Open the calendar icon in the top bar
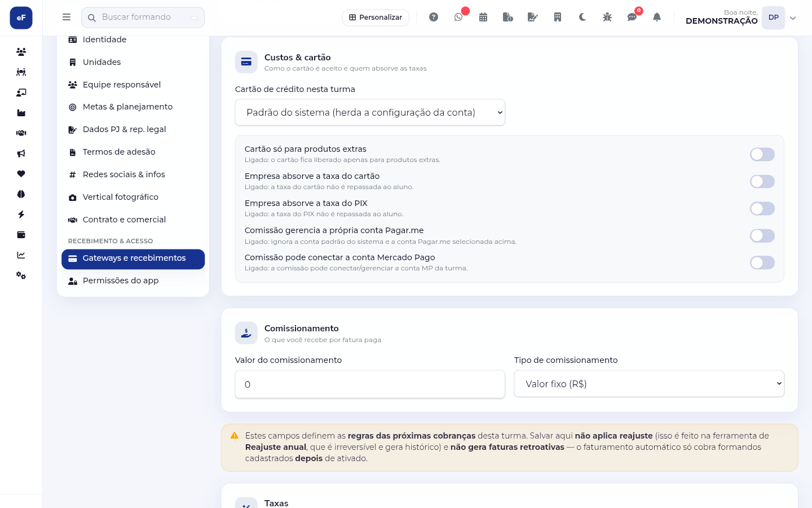This screenshot has height=508, width=812. 483,17
